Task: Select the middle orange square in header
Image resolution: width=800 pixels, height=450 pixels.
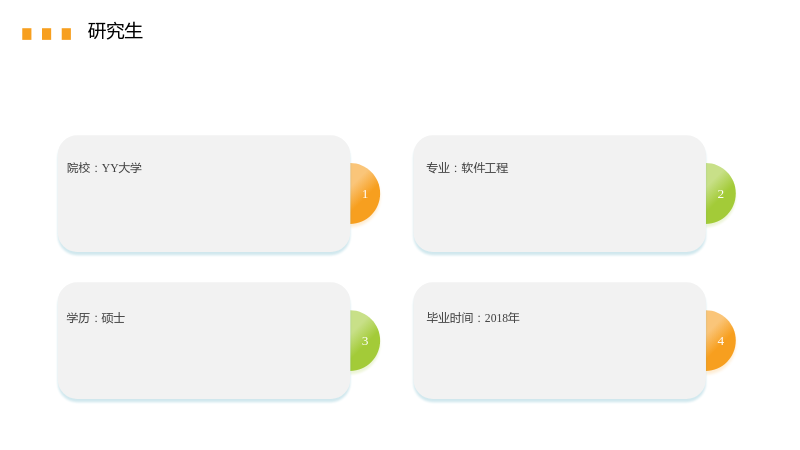Action: (x=46, y=34)
